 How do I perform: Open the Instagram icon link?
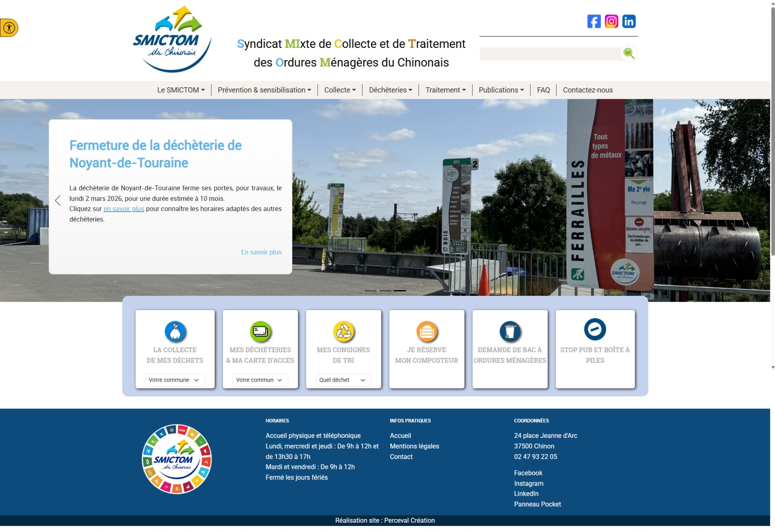click(611, 21)
